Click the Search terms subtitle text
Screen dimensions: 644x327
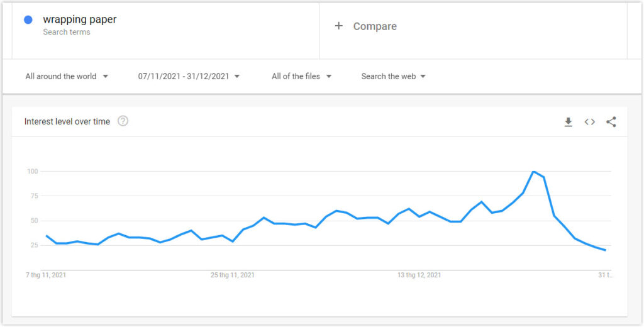(x=67, y=32)
